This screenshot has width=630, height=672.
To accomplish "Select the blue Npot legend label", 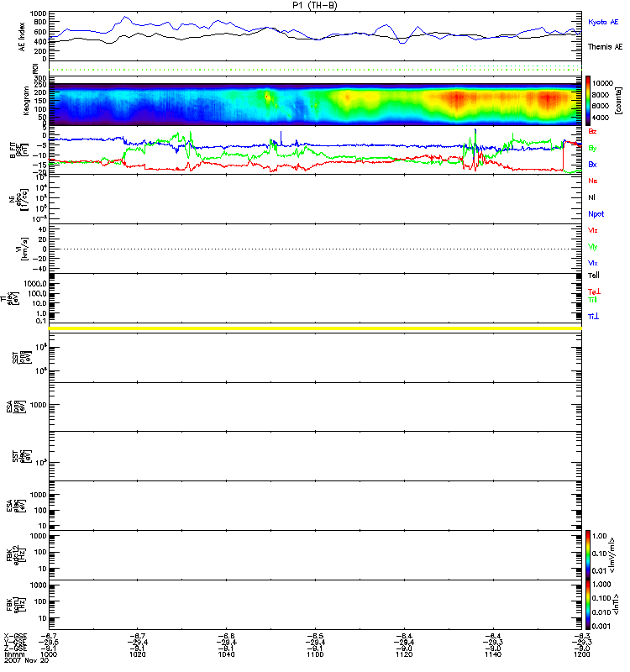I will point(596,214).
